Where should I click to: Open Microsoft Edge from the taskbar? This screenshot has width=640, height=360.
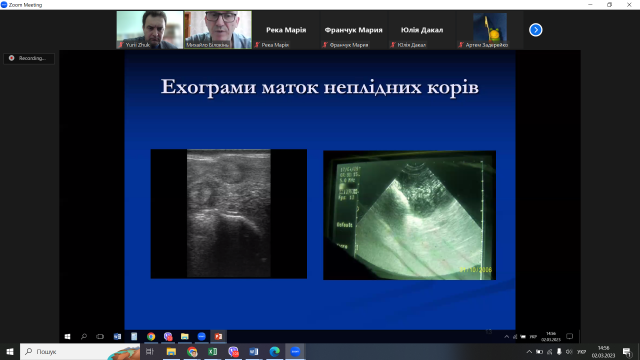tap(275, 351)
